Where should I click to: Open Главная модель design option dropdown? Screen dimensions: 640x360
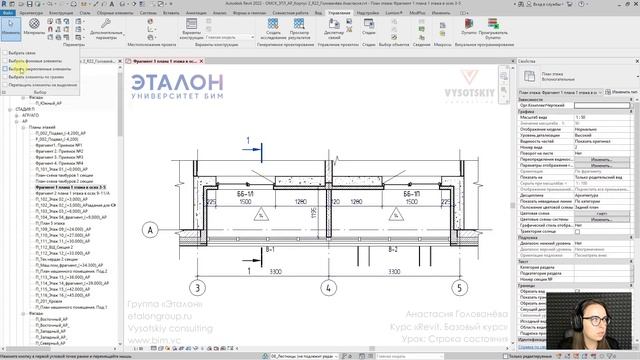[230, 37]
